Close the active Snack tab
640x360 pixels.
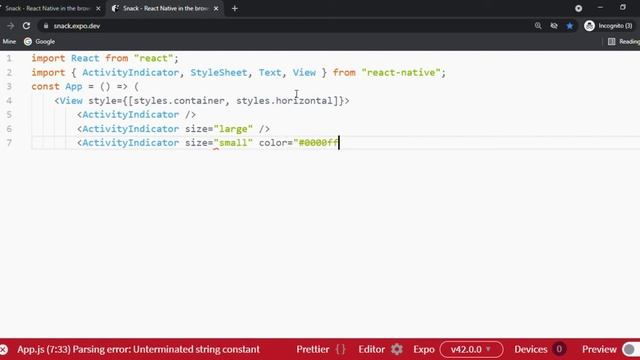click(x=216, y=8)
